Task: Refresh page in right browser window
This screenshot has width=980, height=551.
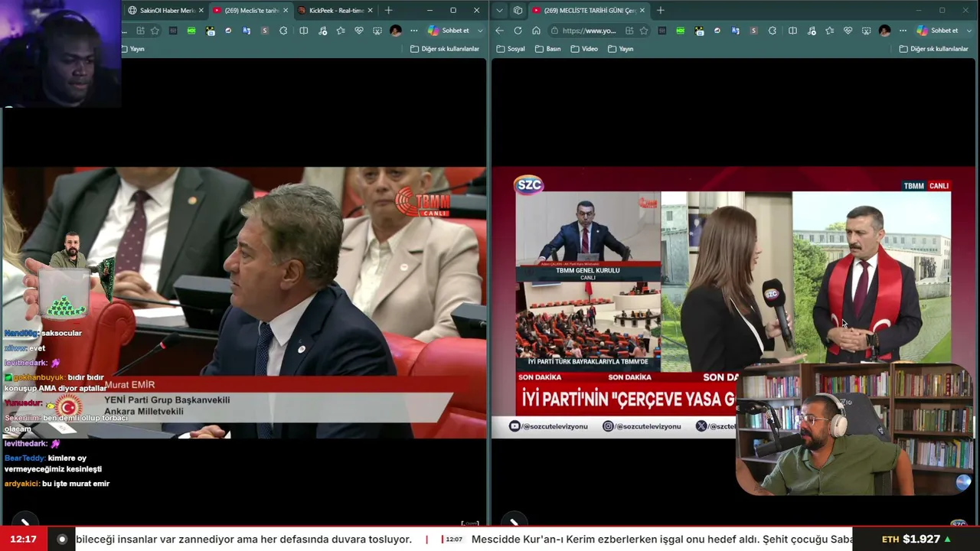Action: (518, 31)
